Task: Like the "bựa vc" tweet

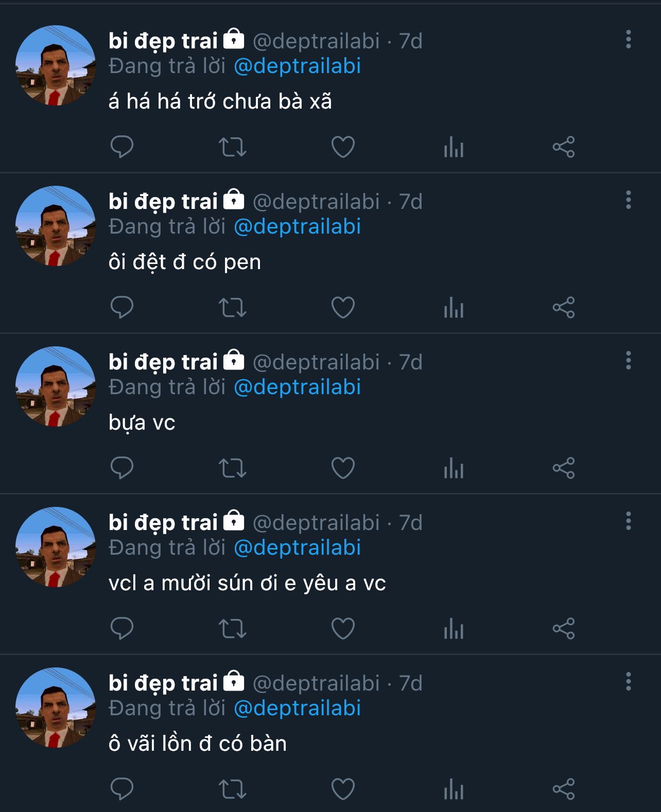Action: pos(343,468)
